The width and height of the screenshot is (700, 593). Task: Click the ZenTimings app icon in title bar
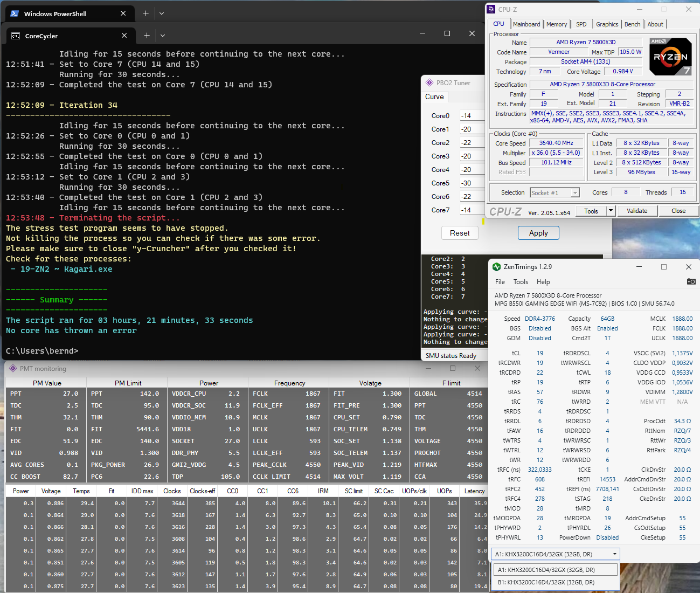[496, 267]
